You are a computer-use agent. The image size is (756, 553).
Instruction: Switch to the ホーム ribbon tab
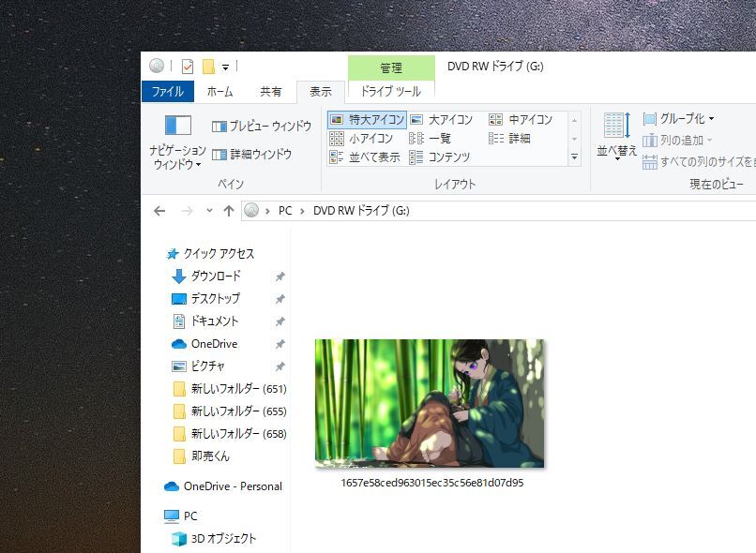point(219,92)
